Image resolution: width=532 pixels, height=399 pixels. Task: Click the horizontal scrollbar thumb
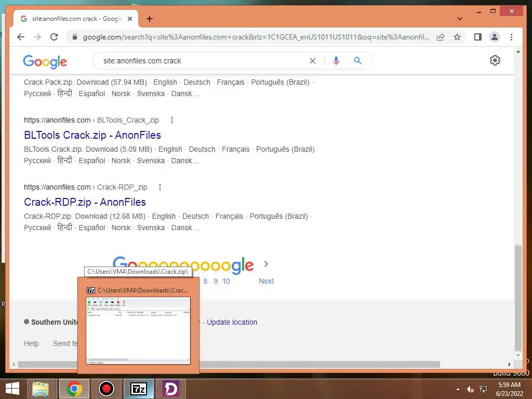(229, 364)
